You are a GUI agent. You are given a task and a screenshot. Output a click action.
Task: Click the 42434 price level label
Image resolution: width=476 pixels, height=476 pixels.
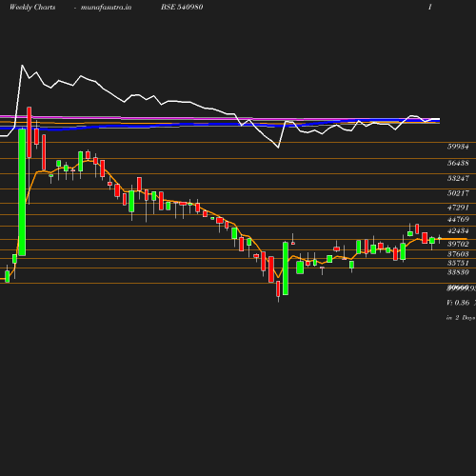[458, 231]
